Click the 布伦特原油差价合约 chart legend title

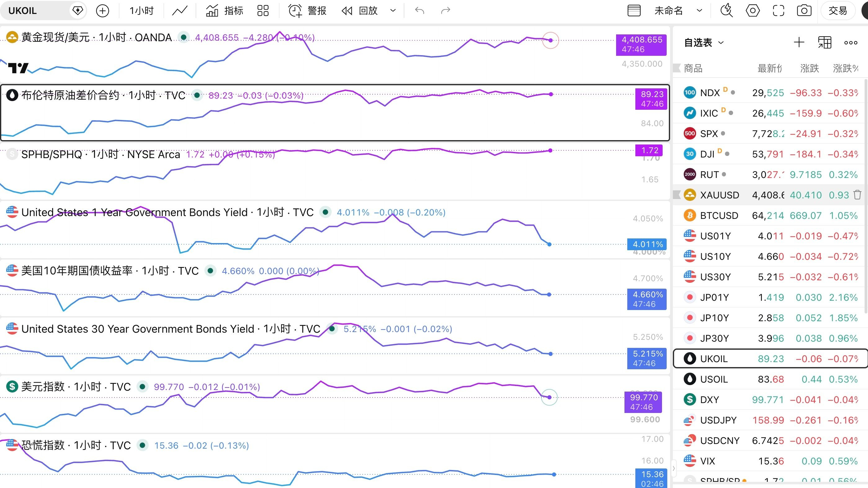(x=103, y=95)
